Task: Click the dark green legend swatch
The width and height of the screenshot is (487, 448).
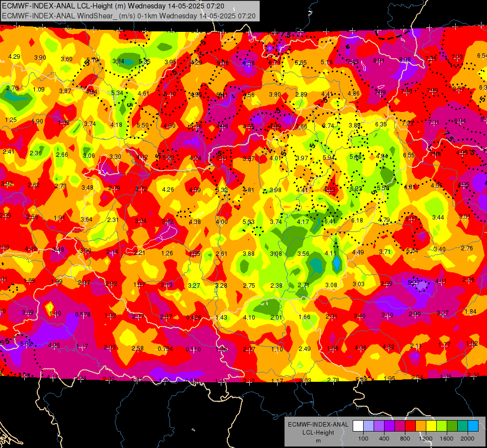Action: coord(452,426)
